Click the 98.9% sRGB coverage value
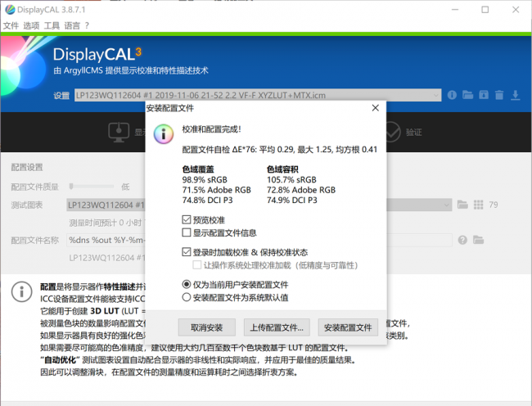This screenshot has width=532, height=406. [205, 179]
